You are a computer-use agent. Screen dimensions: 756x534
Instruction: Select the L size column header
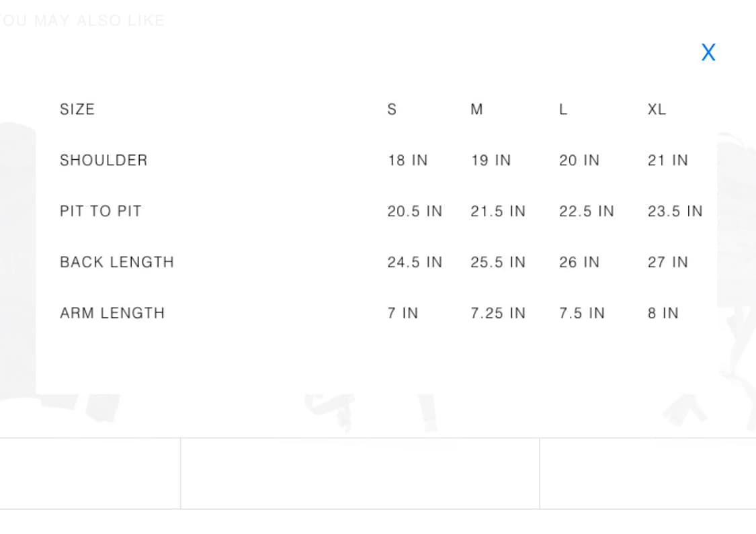click(563, 109)
